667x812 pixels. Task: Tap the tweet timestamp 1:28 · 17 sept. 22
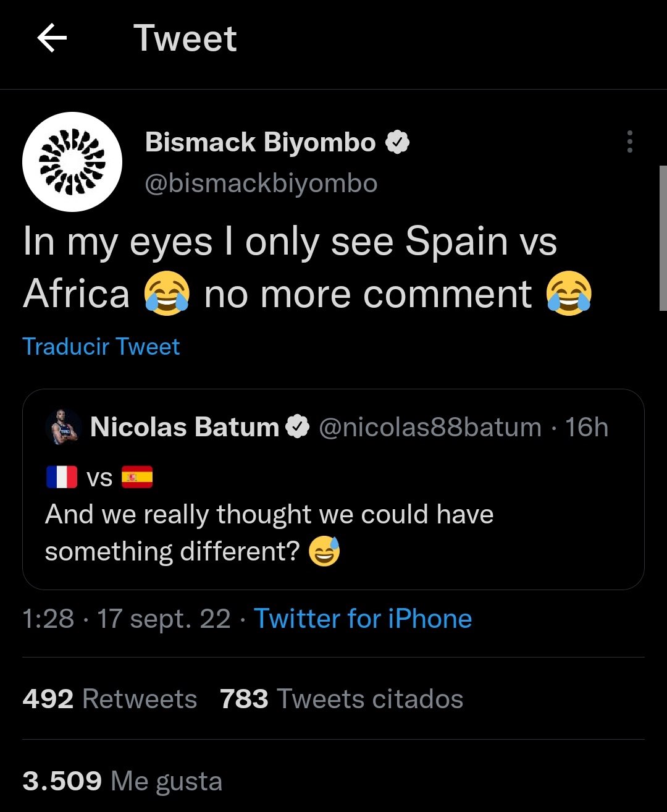coord(127,619)
